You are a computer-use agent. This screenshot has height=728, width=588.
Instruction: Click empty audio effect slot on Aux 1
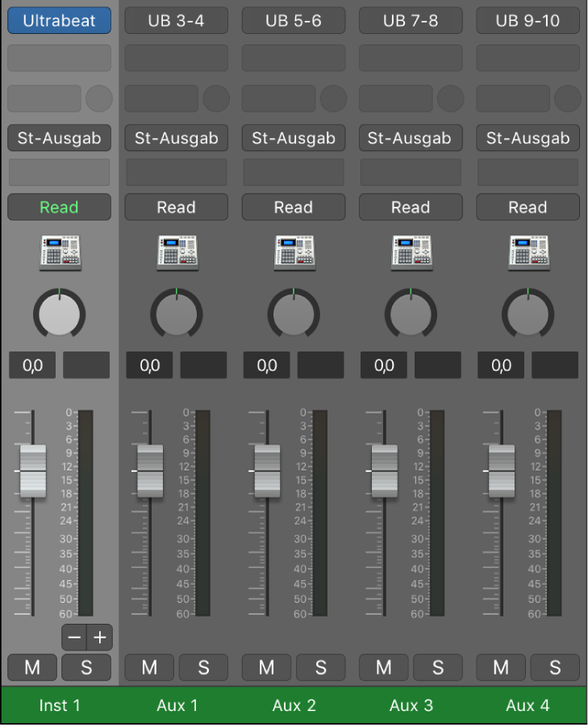point(177,58)
